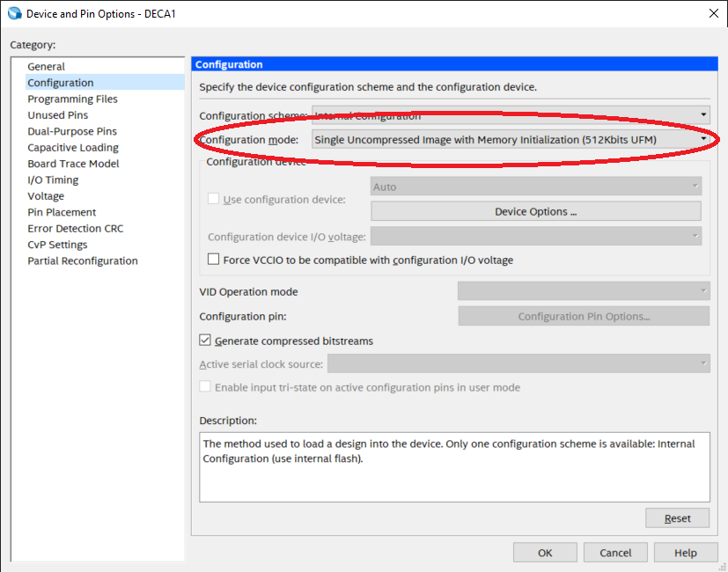Close the Device and Pin Options dialog

(x=712, y=14)
